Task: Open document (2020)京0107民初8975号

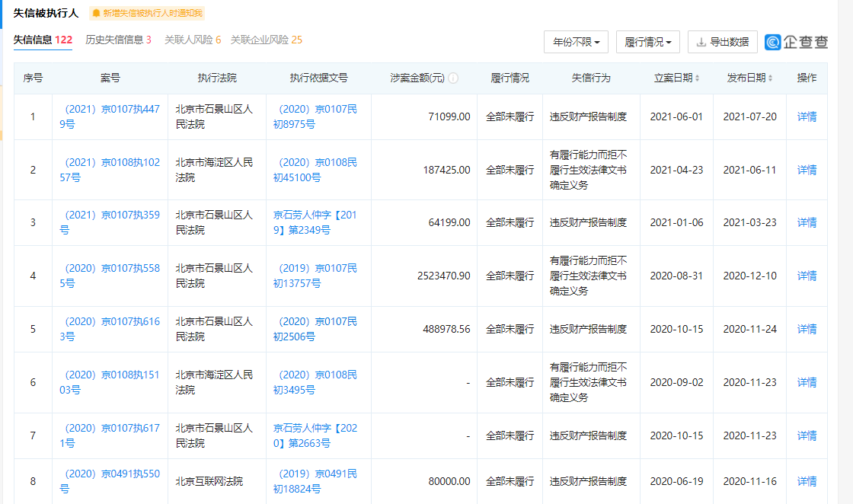Action: click(x=315, y=116)
